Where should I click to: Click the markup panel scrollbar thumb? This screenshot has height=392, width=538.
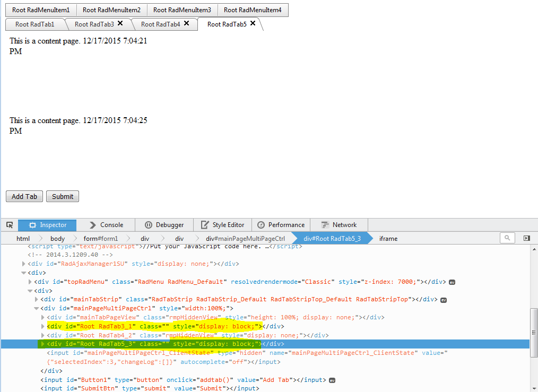(534, 333)
